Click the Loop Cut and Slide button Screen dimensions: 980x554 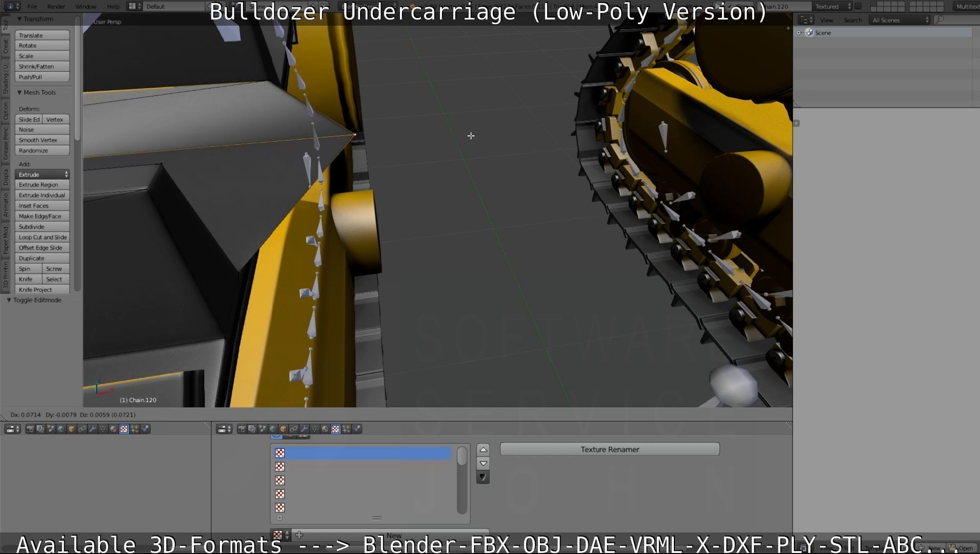tap(42, 238)
